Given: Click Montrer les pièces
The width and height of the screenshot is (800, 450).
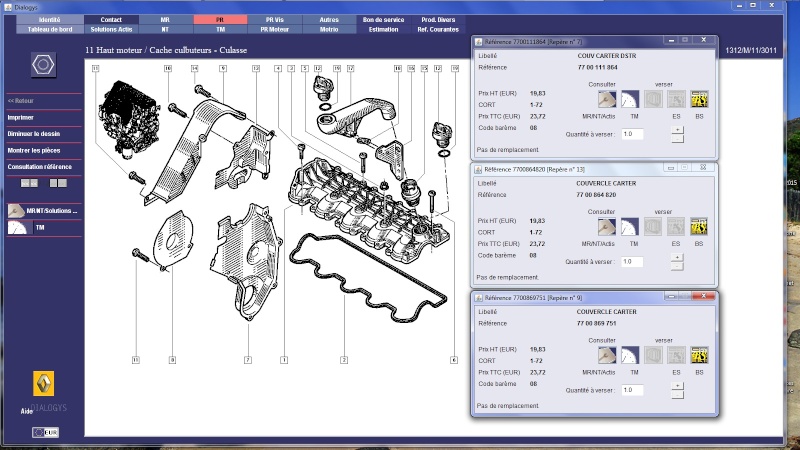Looking at the screenshot, I should 34,151.
